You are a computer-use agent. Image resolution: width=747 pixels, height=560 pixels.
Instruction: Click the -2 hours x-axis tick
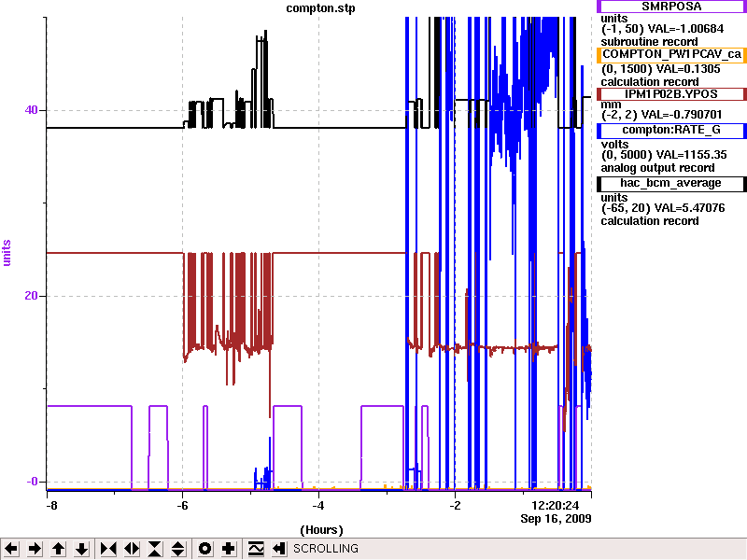pos(455,506)
